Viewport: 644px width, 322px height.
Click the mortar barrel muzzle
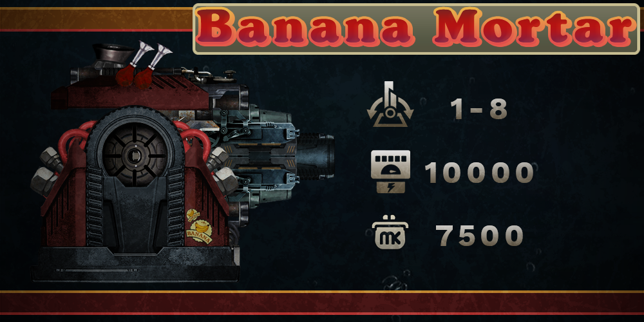pyautogui.click(x=315, y=156)
